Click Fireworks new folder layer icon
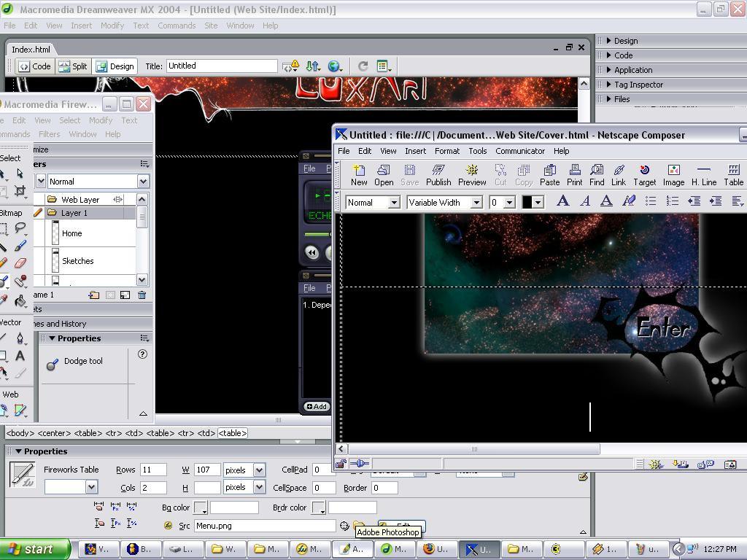 pyautogui.click(x=94, y=295)
